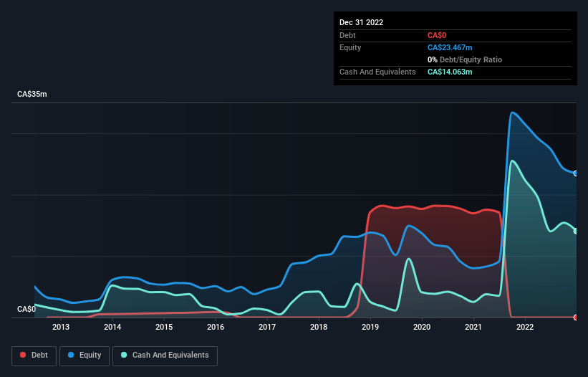Click the Dec 31 2022 tooltip date
This screenshot has width=588, height=377.
coord(361,22)
